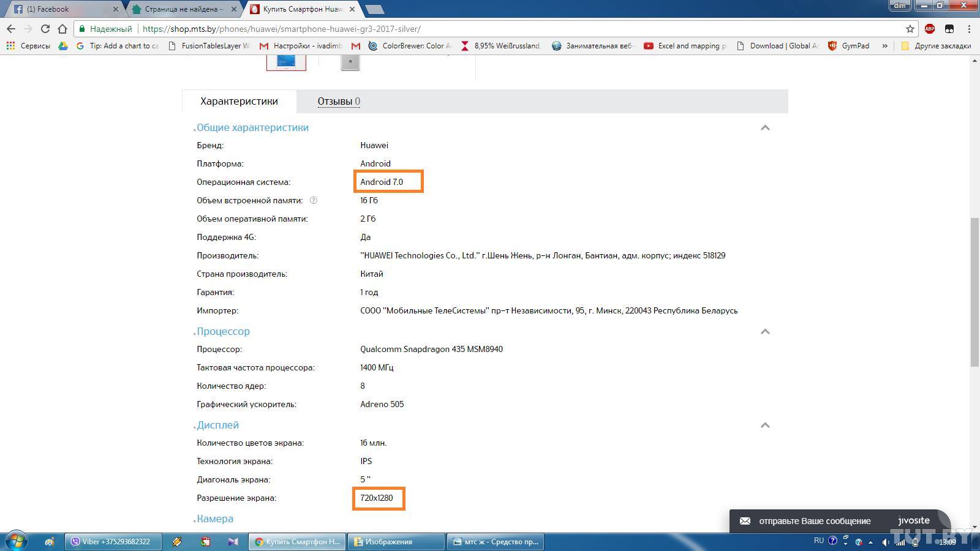Click the Android 7.0 value text

coord(382,182)
